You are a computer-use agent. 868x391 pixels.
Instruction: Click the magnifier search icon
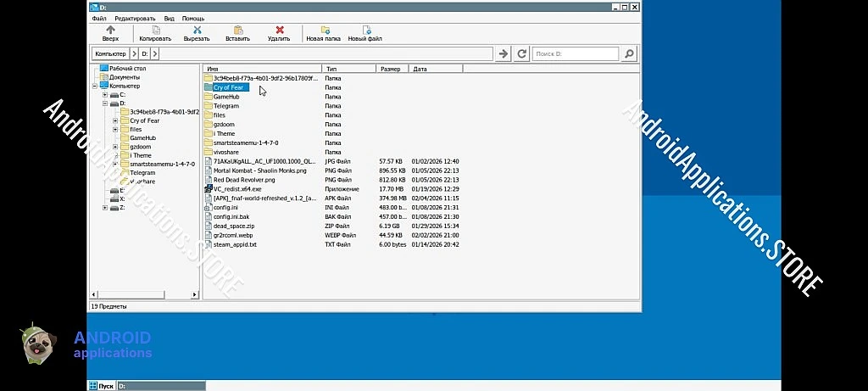[x=629, y=54]
